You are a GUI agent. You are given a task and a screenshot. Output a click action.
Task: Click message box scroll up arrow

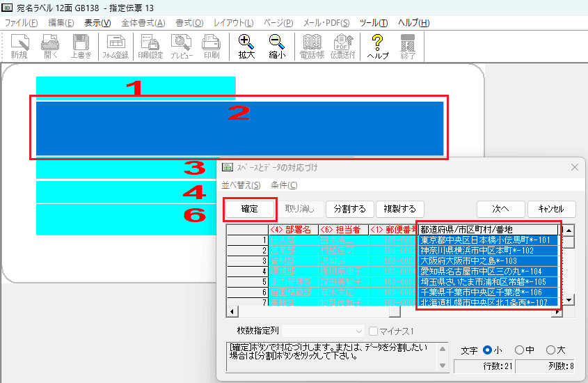coord(443,349)
